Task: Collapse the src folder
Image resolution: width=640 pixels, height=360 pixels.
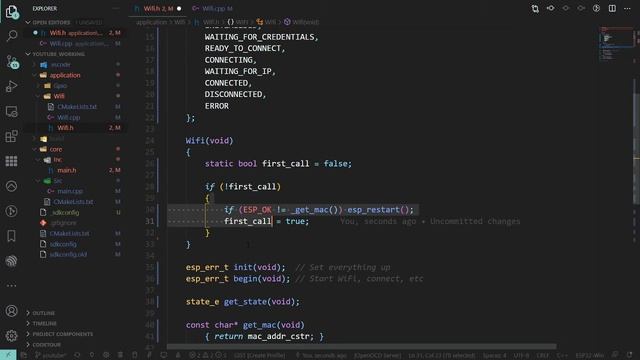Action: click(x=58, y=181)
